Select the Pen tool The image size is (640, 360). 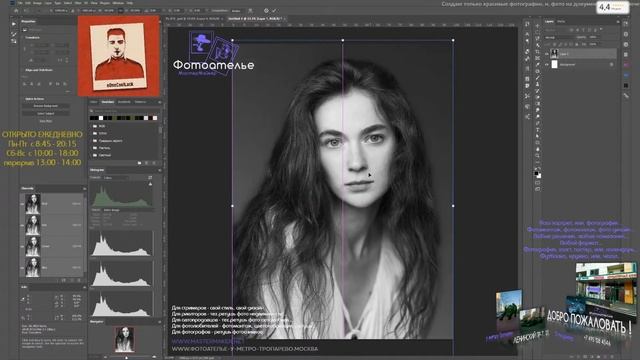[x=538, y=123]
